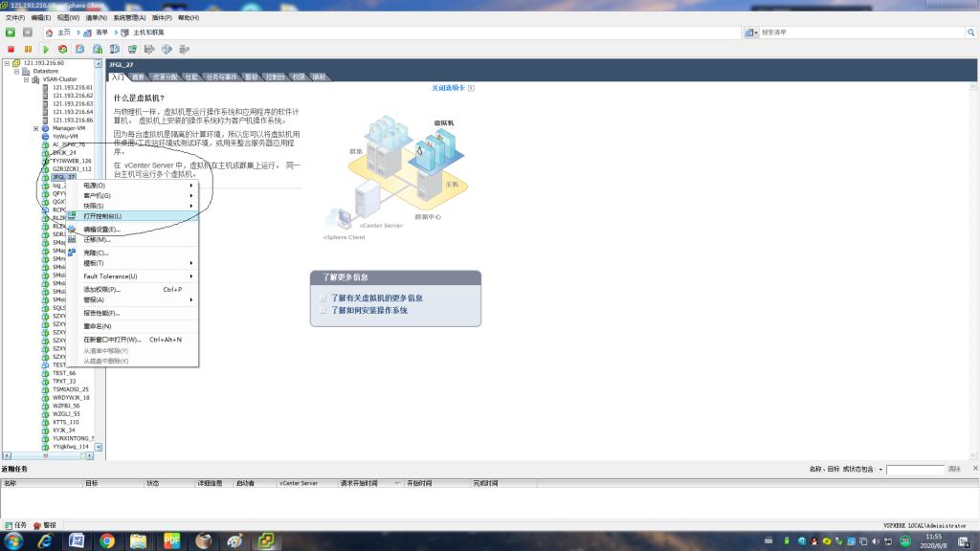Screen dimensions: 980x551
Task: Open the PDF application on taskbar
Action: pyautogui.click(x=171, y=541)
